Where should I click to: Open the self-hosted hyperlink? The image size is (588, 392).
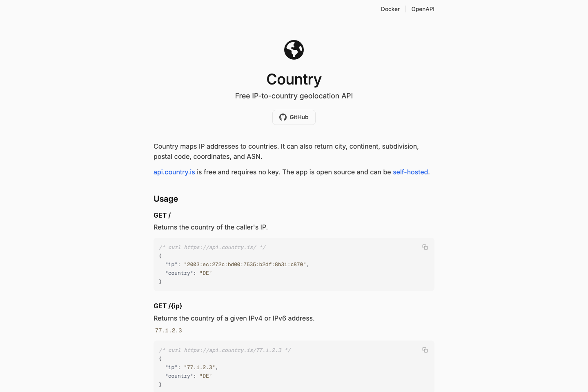click(410, 172)
